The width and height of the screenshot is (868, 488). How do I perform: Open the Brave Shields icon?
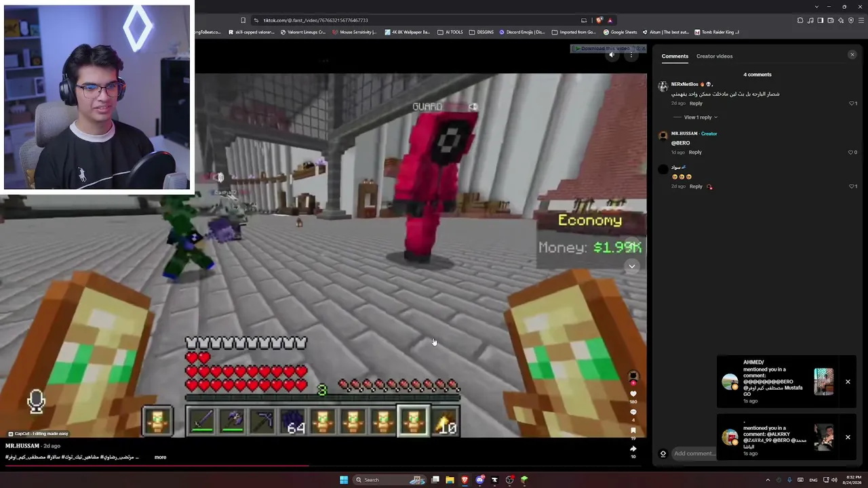tap(599, 20)
